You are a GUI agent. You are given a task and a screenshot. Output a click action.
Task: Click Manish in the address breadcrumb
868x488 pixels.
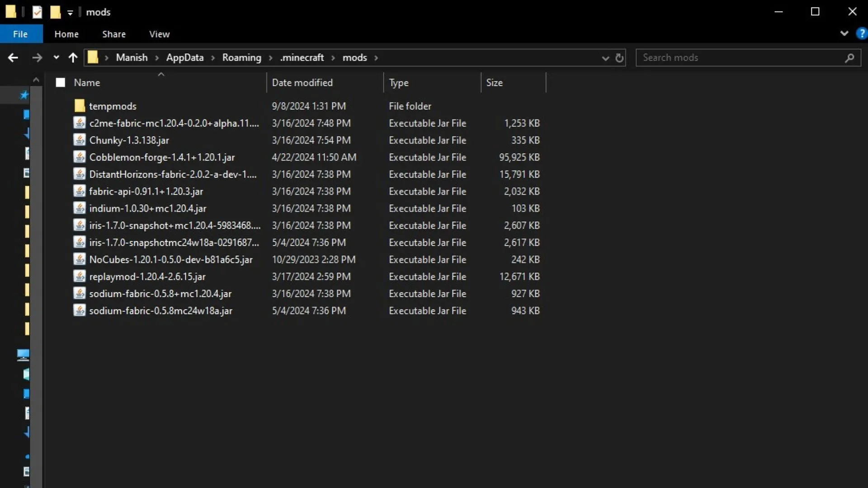click(x=132, y=57)
